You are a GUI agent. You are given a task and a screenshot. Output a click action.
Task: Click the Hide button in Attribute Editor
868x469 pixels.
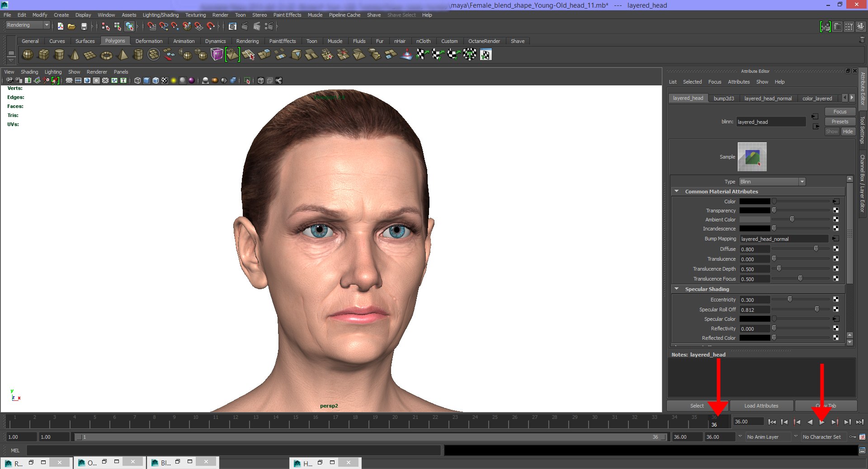pos(848,131)
